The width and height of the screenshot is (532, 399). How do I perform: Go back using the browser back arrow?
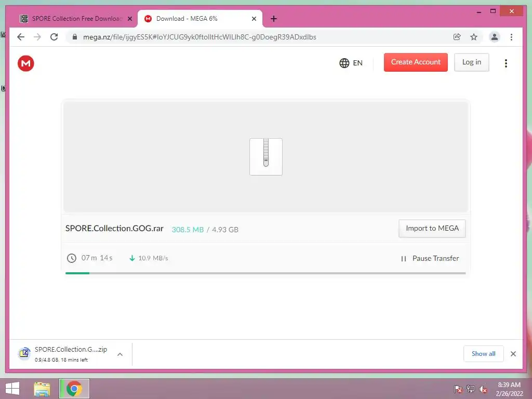tap(21, 37)
